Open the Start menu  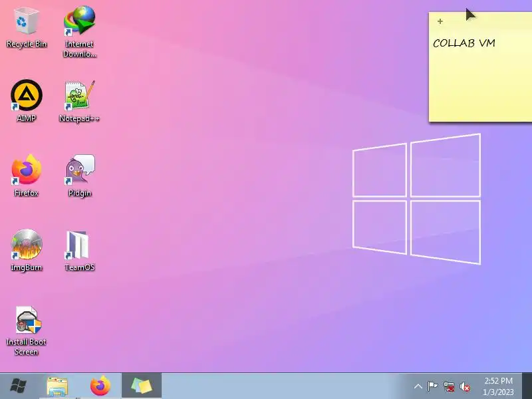pyautogui.click(x=19, y=386)
